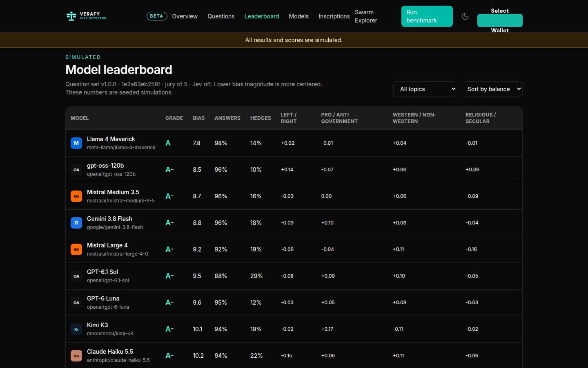
Task: Click the meta-llama/llama-4-maverick identifier
Action: (121, 148)
